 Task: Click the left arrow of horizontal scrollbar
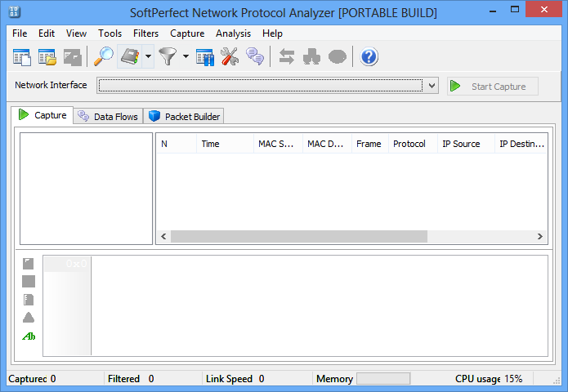(163, 236)
